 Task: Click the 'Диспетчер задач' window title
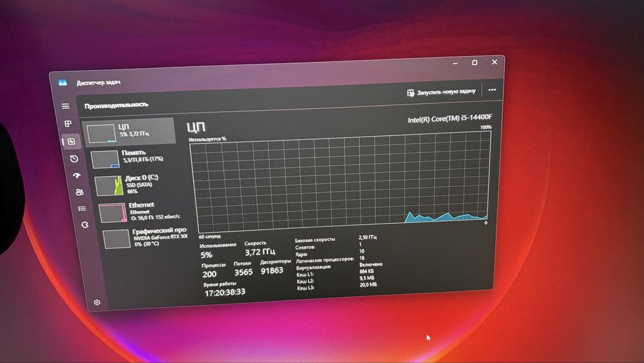click(99, 83)
